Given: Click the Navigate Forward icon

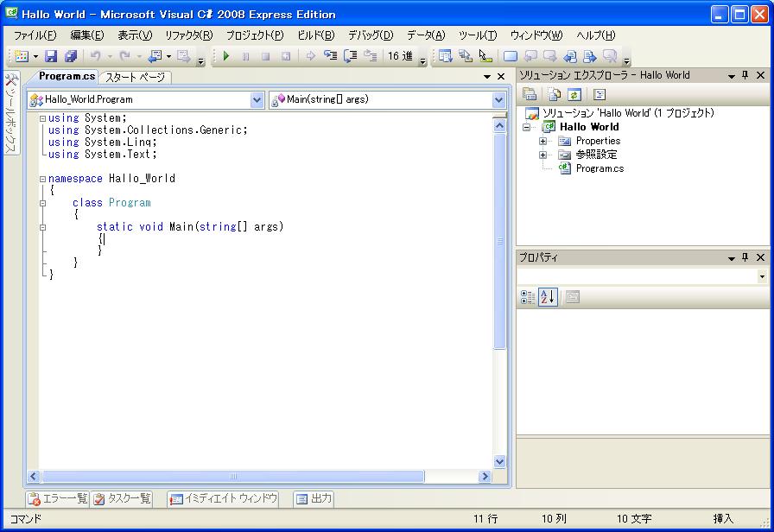Looking at the screenshot, I should (x=184, y=56).
